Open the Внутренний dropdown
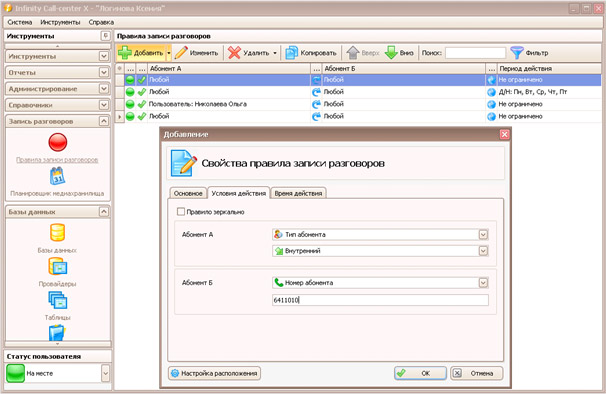 [x=483, y=251]
